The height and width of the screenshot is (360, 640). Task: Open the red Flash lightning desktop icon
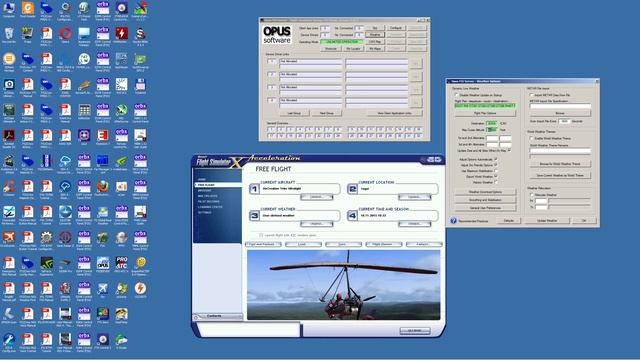pyautogui.click(x=122, y=33)
